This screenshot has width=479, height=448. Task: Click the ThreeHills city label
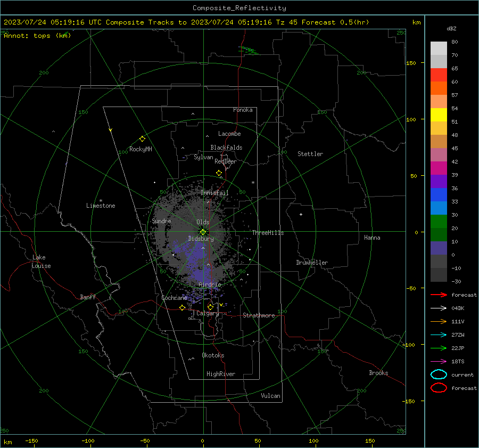[268, 233]
